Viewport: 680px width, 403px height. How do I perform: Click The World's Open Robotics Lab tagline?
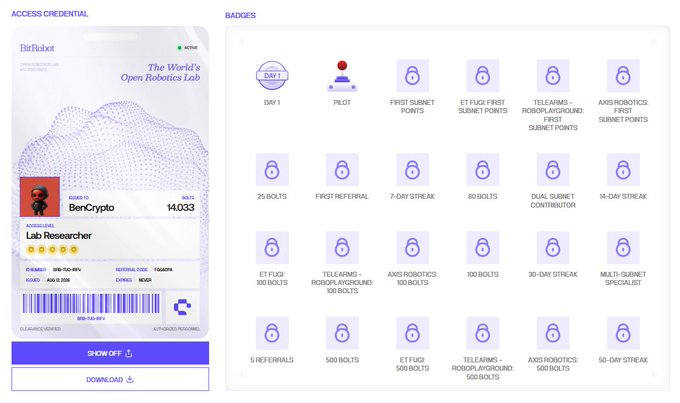click(160, 72)
